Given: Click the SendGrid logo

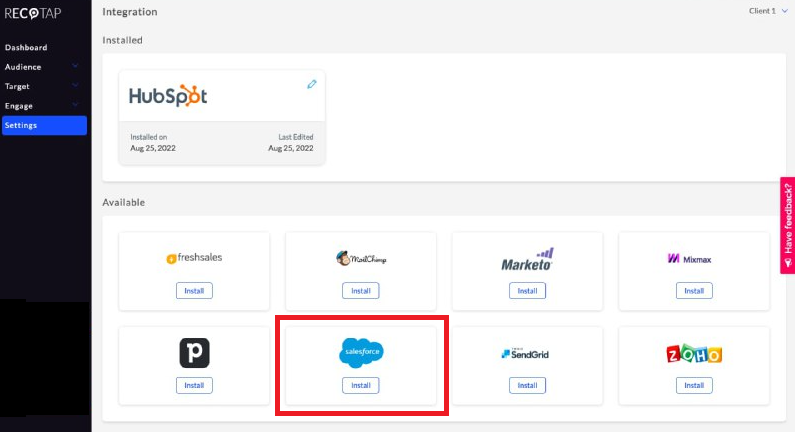Looking at the screenshot, I should coord(525,354).
